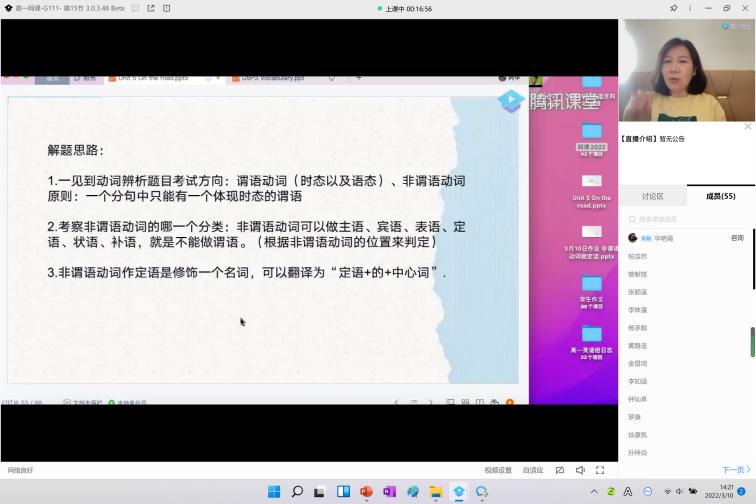Viewport: 756px width, 504px height.
Task: Mute the classroom speaker volume icon
Action: click(x=579, y=470)
